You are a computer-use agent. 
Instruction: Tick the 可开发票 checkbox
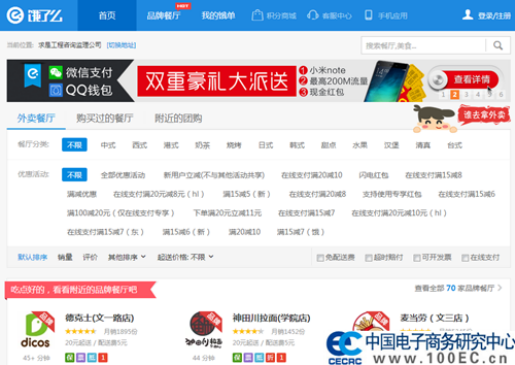tap(417, 258)
